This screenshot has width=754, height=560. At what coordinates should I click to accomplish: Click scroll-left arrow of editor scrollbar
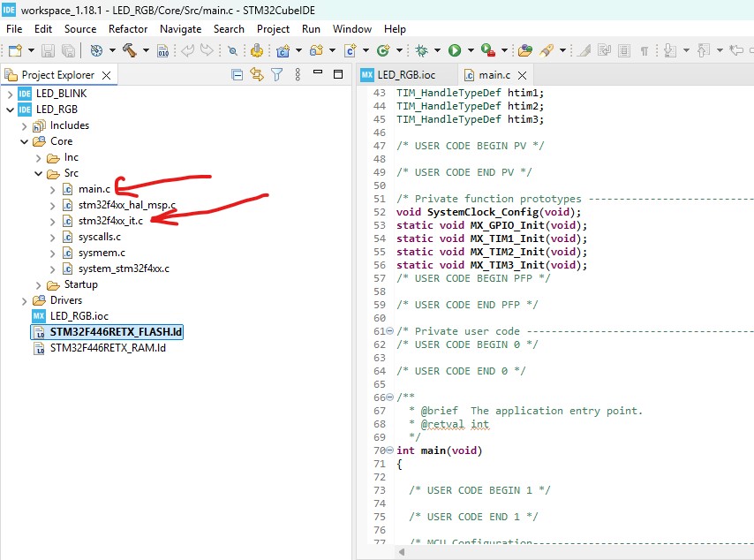402,552
